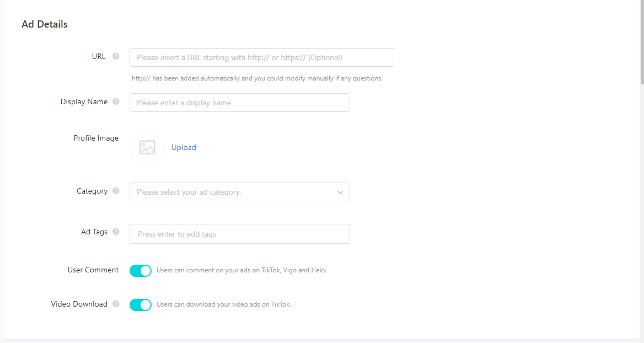Viewport: 644px width, 343px height.
Task: Click the 'Display Name' field label
Action: coord(84,101)
